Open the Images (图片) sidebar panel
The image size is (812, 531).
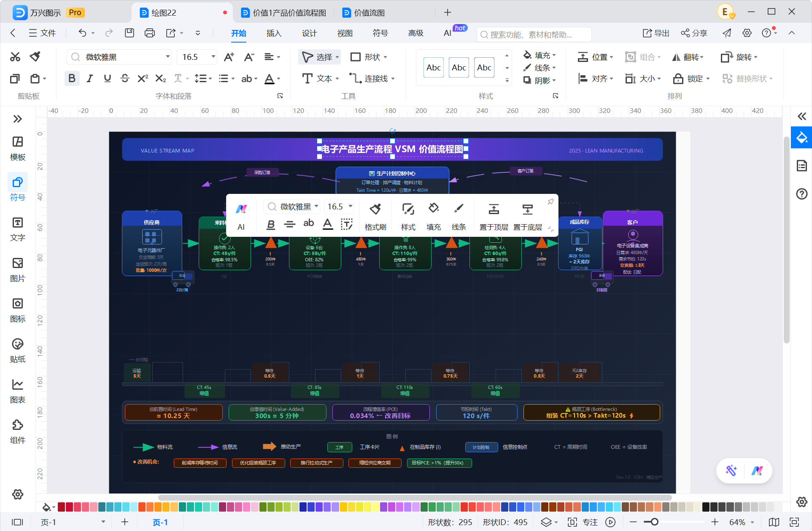click(18, 270)
